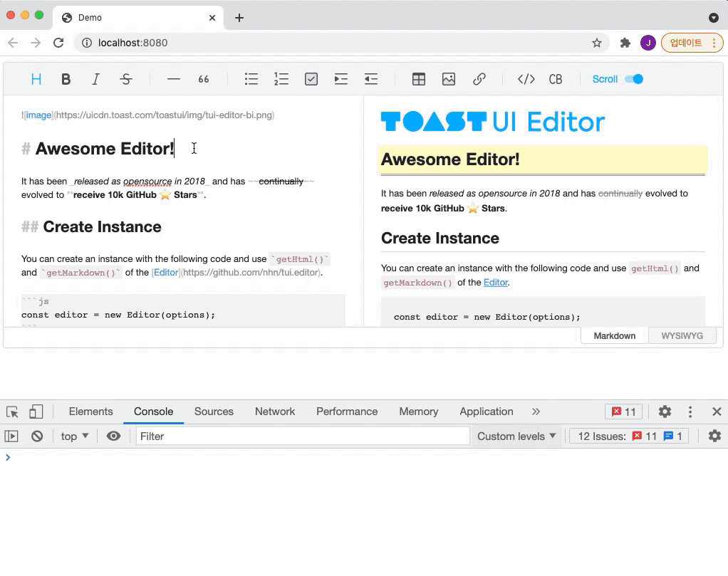Insert a task list checkbox item
Image resolution: width=728 pixels, height=576 pixels.
(x=311, y=79)
